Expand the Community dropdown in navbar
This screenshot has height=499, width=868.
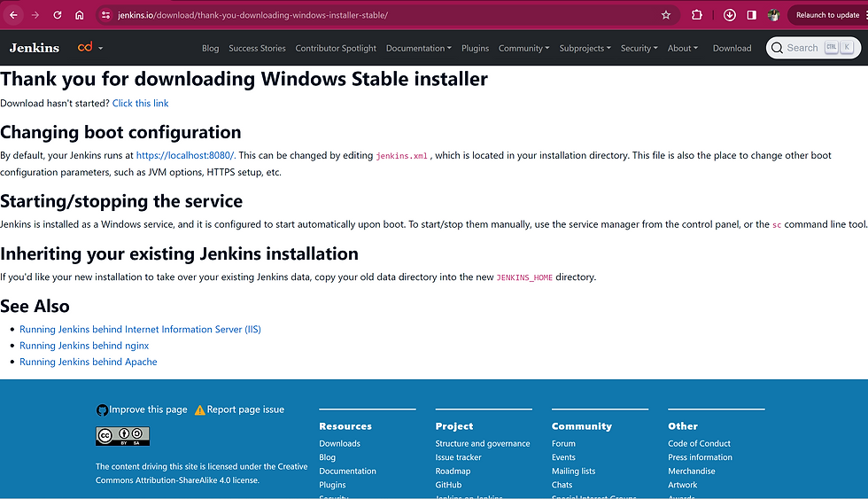(x=523, y=48)
